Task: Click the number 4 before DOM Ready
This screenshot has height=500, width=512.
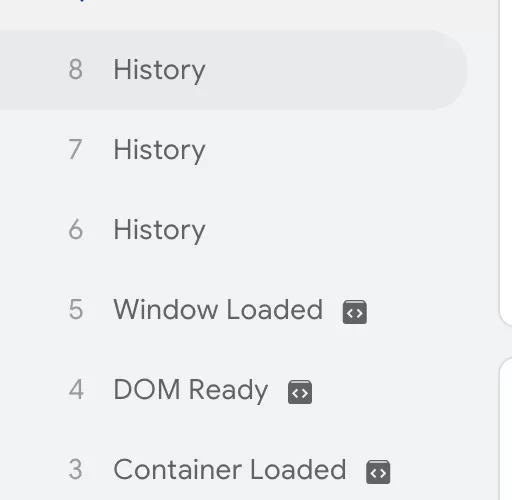Action: 76,390
